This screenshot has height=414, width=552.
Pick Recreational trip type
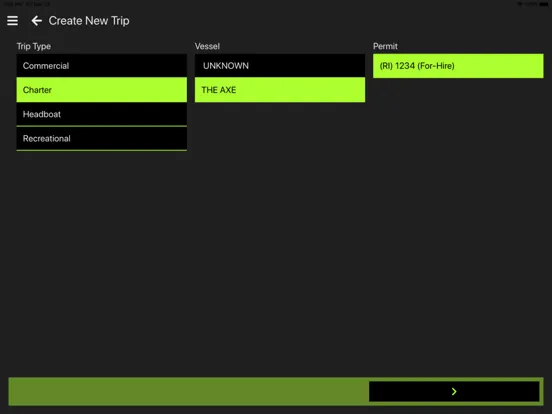pos(101,139)
